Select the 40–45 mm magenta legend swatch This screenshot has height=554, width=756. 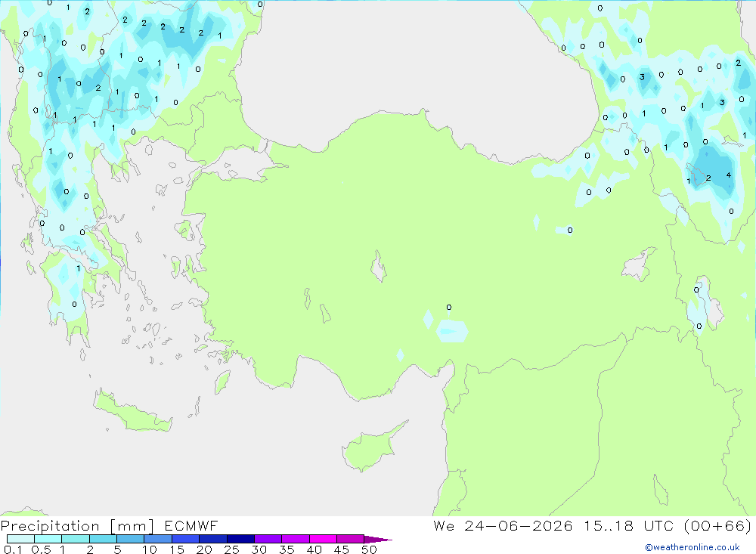point(323,539)
